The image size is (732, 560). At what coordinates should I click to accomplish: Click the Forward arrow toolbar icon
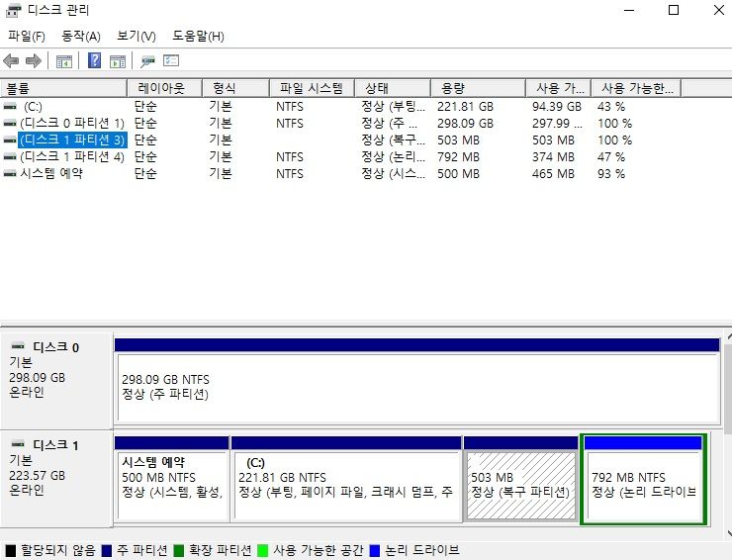[34, 61]
